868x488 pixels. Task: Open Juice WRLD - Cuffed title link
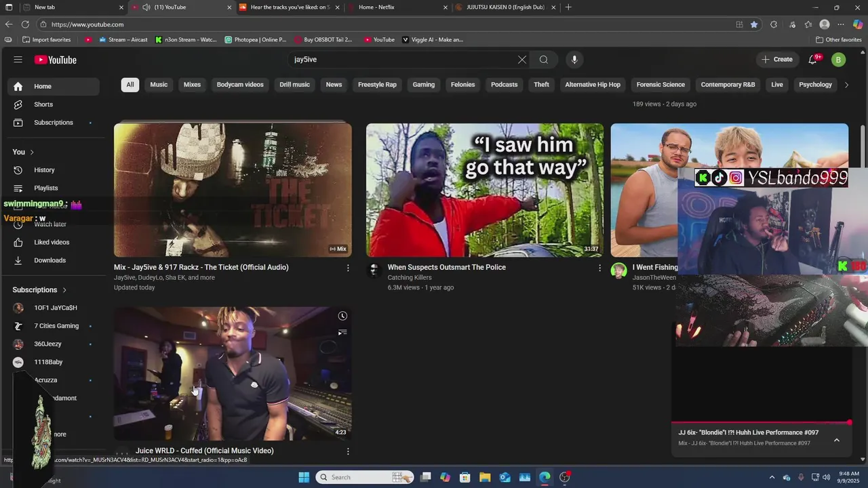(x=204, y=451)
